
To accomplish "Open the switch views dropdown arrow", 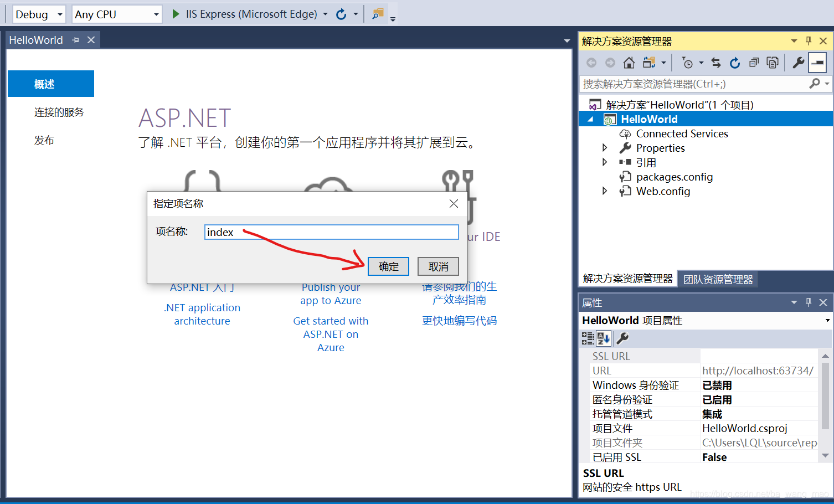I will click(x=663, y=63).
